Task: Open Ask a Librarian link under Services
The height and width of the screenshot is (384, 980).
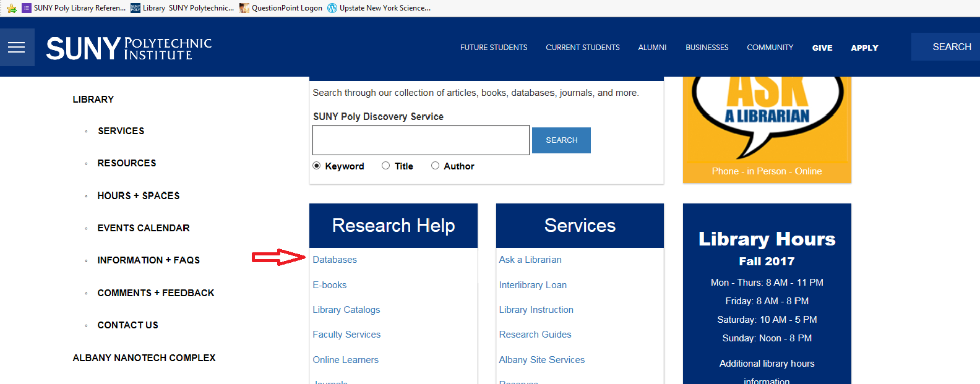Action: pos(530,260)
